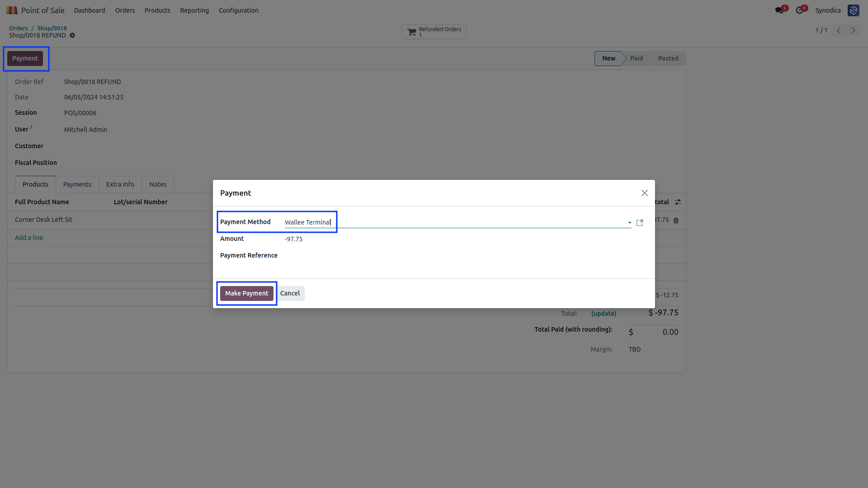
Task: Select the New status stage
Action: (x=609, y=58)
